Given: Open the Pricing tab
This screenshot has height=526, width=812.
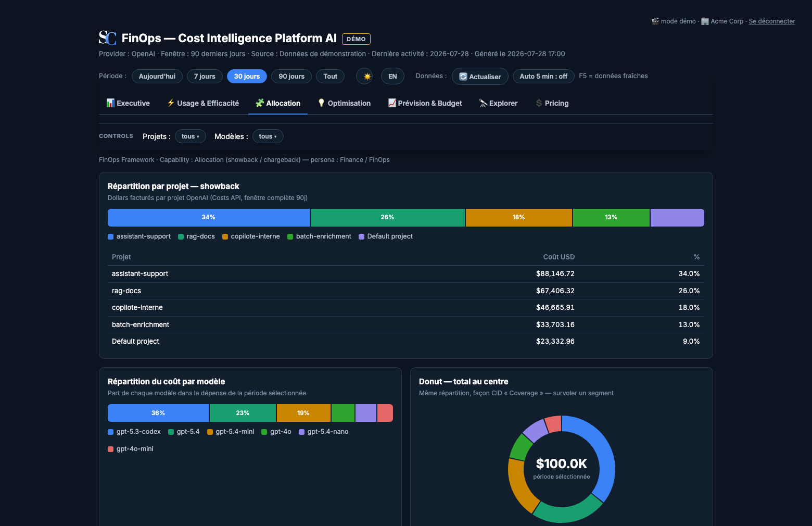Looking at the screenshot, I should click(x=552, y=103).
